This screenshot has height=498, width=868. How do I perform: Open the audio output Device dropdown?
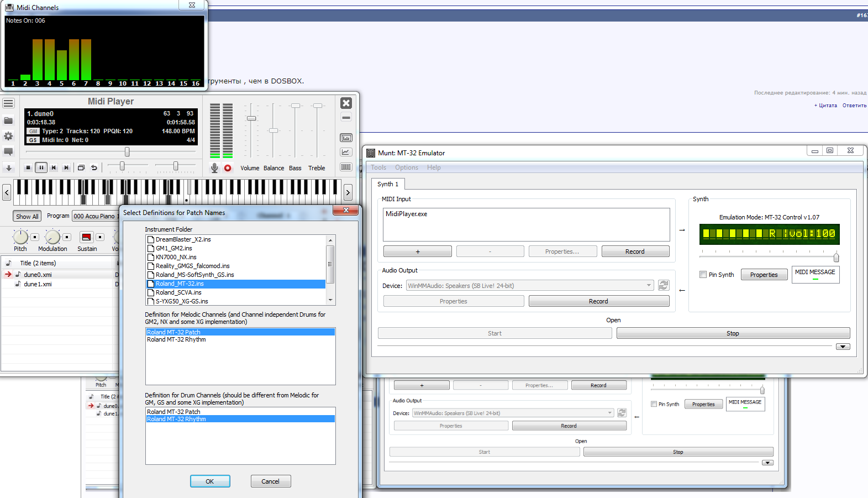tap(530, 286)
